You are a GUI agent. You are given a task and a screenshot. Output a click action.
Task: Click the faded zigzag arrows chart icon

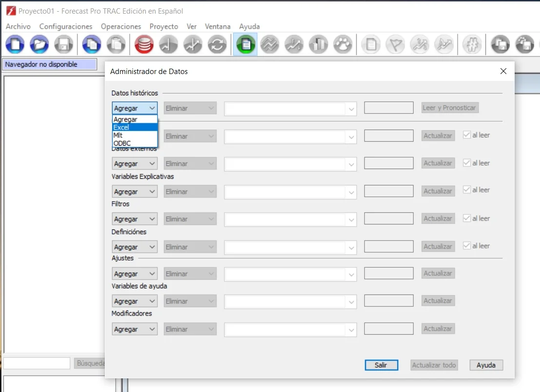click(x=420, y=44)
